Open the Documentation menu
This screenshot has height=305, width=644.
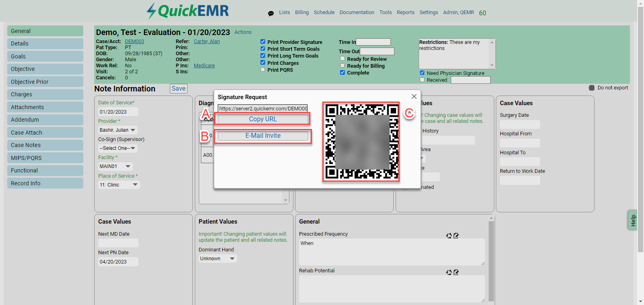pos(357,12)
